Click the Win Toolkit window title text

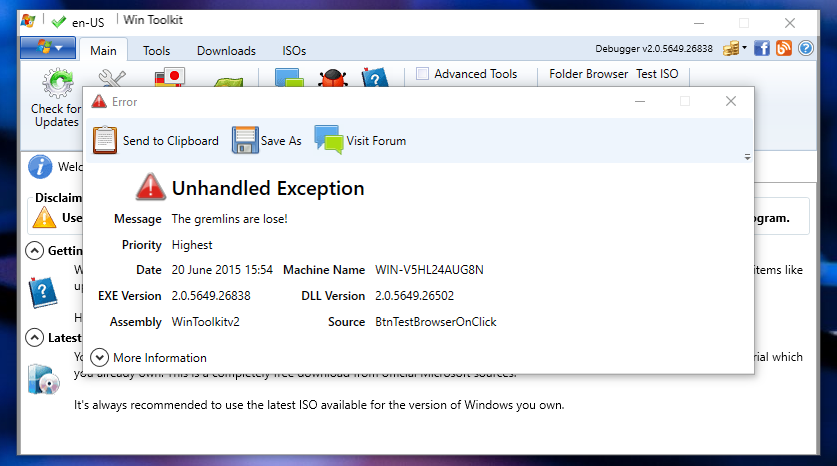tap(153, 20)
